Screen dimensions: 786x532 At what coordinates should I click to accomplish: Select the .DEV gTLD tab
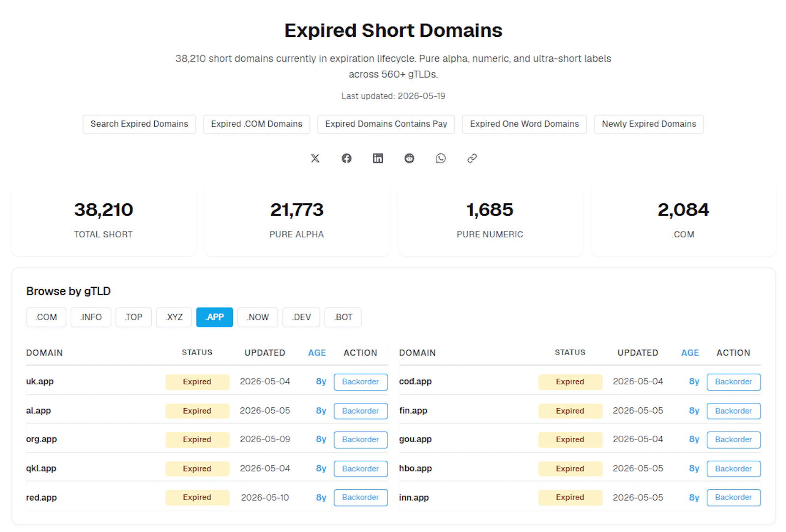click(301, 317)
